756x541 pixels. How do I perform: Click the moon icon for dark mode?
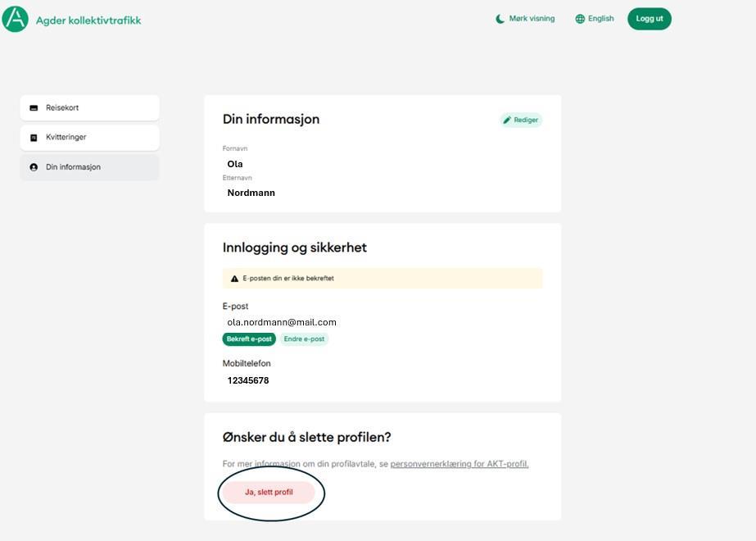[500, 19]
